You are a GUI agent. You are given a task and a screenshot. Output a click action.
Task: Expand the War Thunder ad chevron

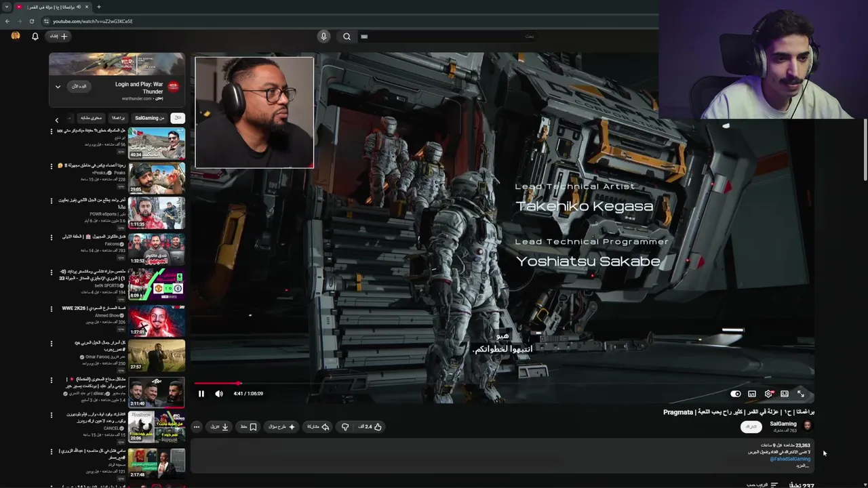[58, 87]
